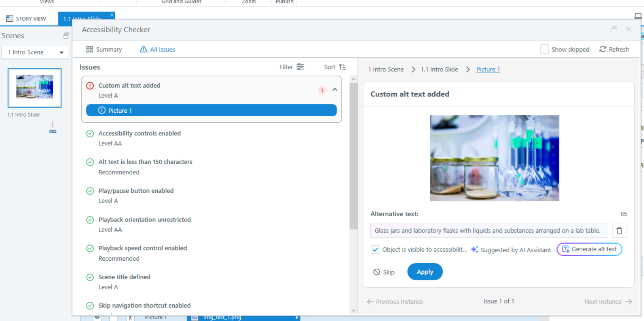Click the green check for Accessibility controls enabled
This screenshot has width=644, height=321.
(x=90, y=134)
